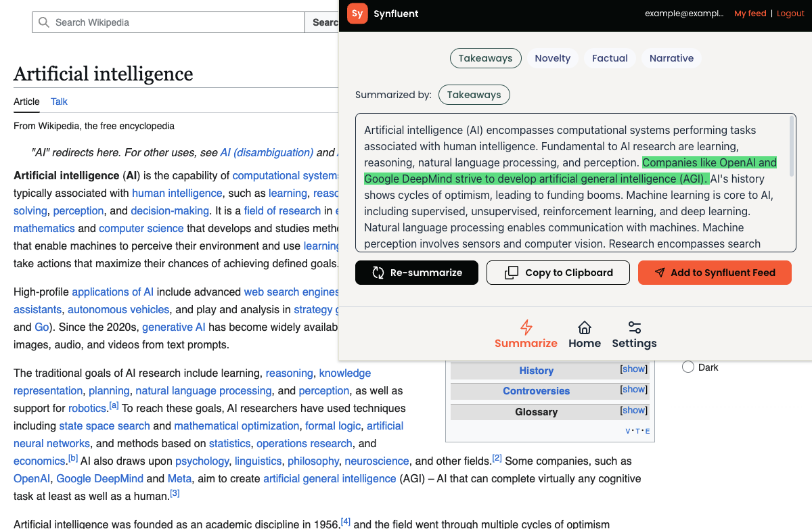
Task: Click the Home house icon
Action: pyautogui.click(x=585, y=327)
